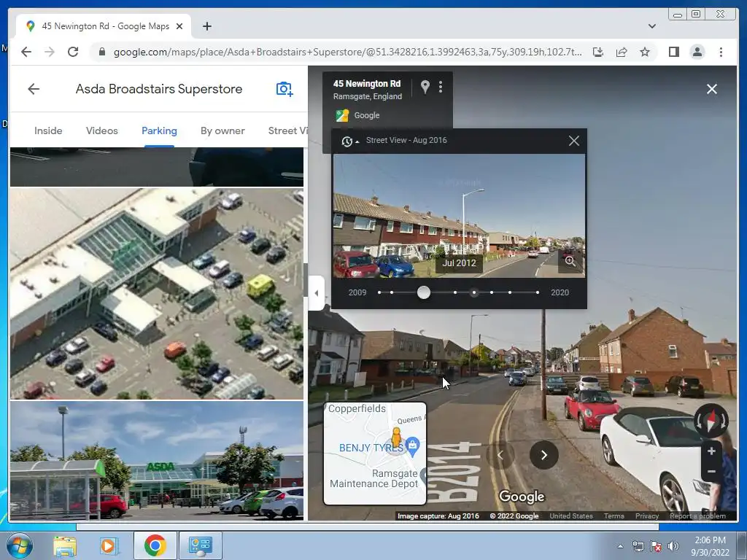Open the partially visible Street View tab
The width and height of the screenshot is (747, 560).
tap(287, 131)
